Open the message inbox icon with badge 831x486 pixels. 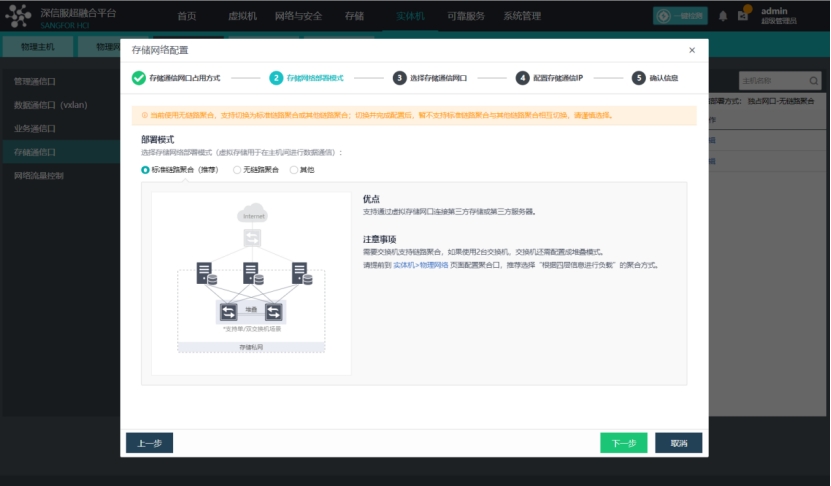tap(743, 15)
